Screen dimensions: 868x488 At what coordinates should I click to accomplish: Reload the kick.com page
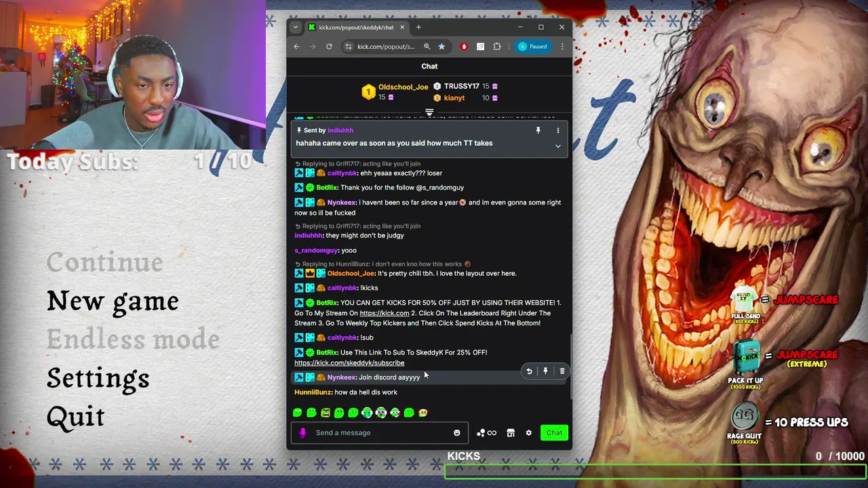tap(329, 47)
